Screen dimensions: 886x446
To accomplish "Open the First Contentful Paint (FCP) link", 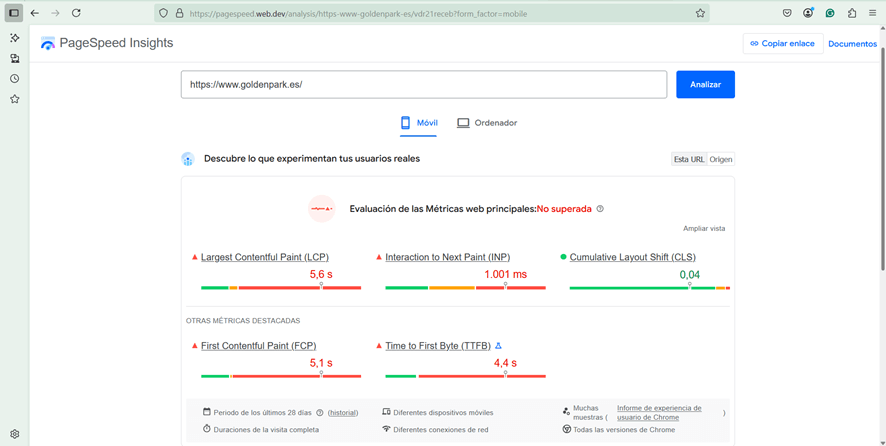I will (x=259, y=346).
